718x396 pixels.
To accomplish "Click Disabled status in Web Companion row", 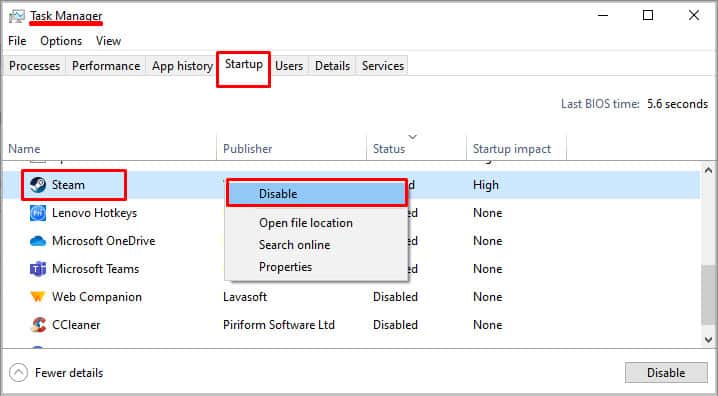I will click(395, 297).
